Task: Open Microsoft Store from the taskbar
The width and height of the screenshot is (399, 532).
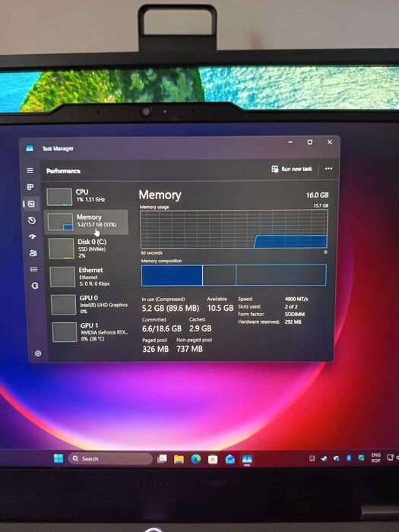Action: 213,459
